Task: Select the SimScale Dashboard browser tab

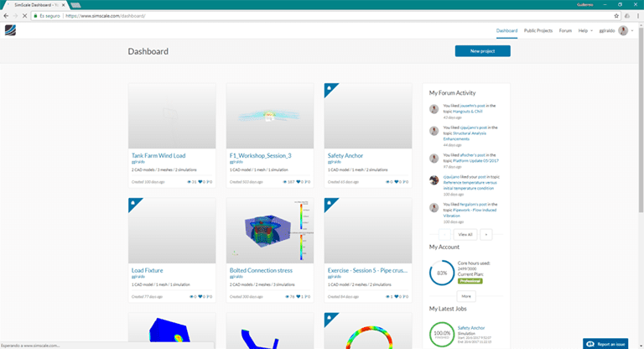Action: tap(35, 5)
